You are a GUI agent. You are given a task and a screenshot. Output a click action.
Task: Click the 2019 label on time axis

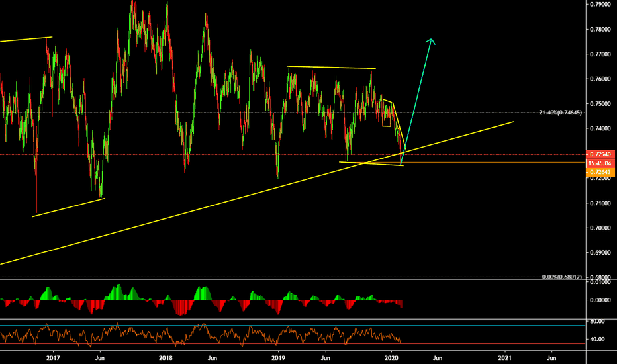click(278, 357)
